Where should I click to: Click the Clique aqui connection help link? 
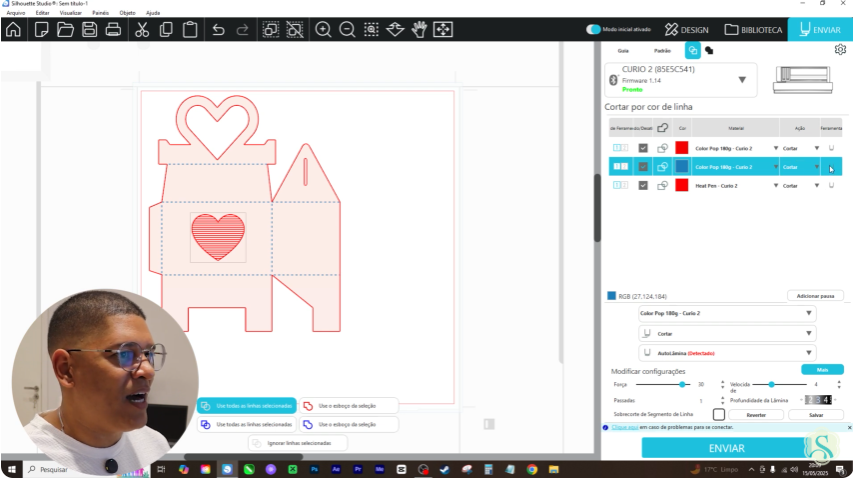pos(625,427)
